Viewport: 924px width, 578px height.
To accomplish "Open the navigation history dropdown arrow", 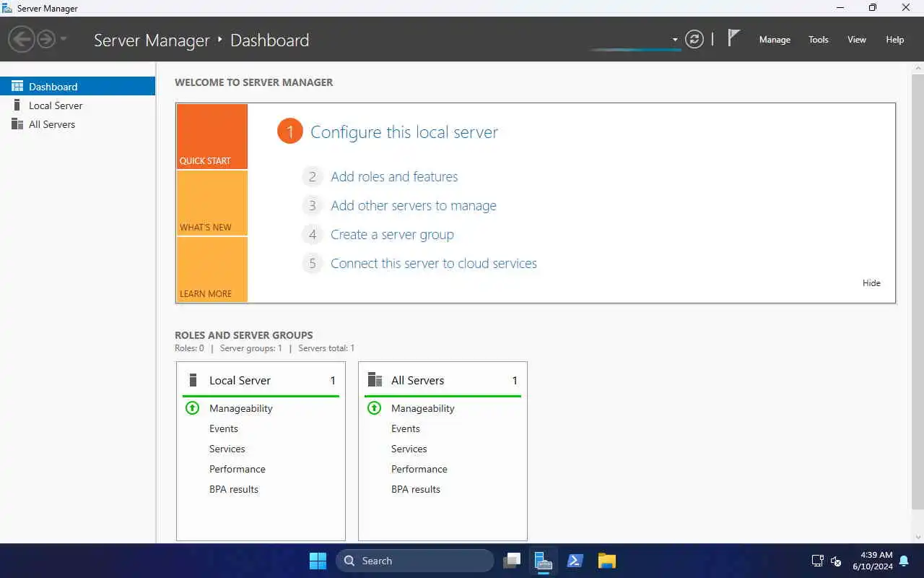I will pos(64,38).
